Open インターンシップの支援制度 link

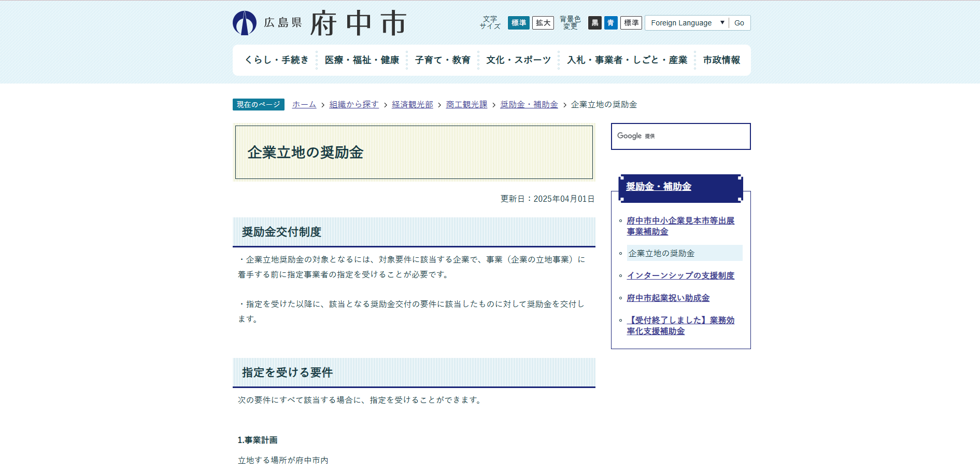click(680, 275)
